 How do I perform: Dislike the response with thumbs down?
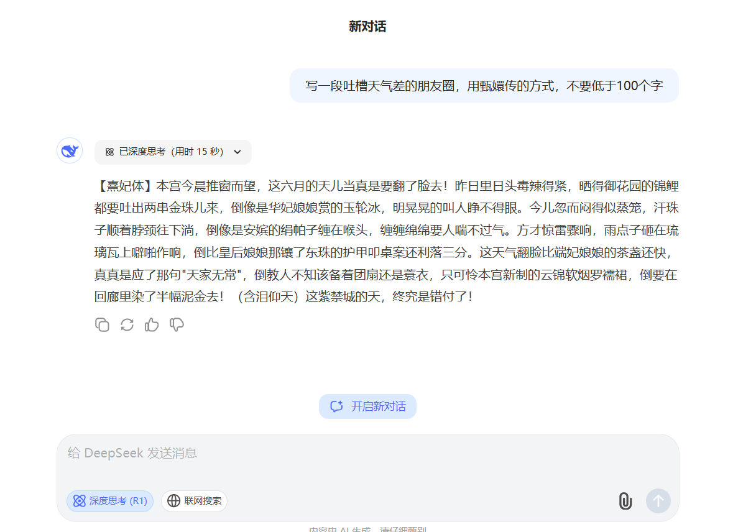click(177, 324)
